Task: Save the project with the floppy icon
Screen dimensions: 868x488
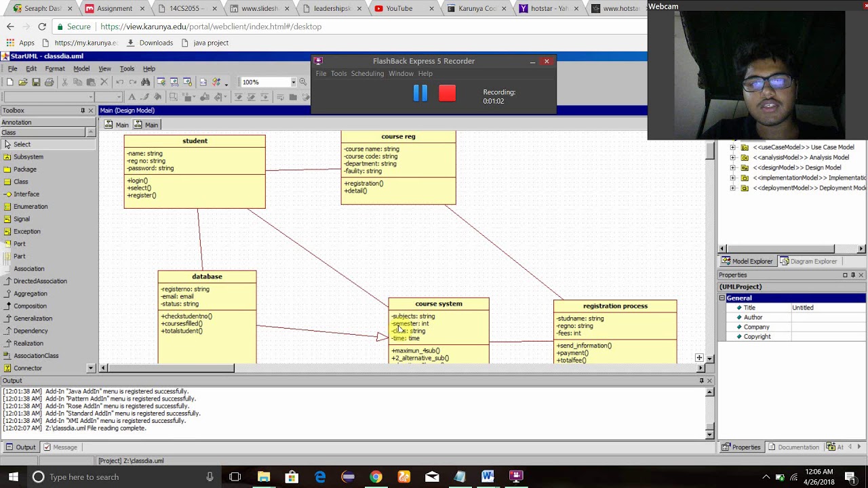Action: [x=36, y=82]
